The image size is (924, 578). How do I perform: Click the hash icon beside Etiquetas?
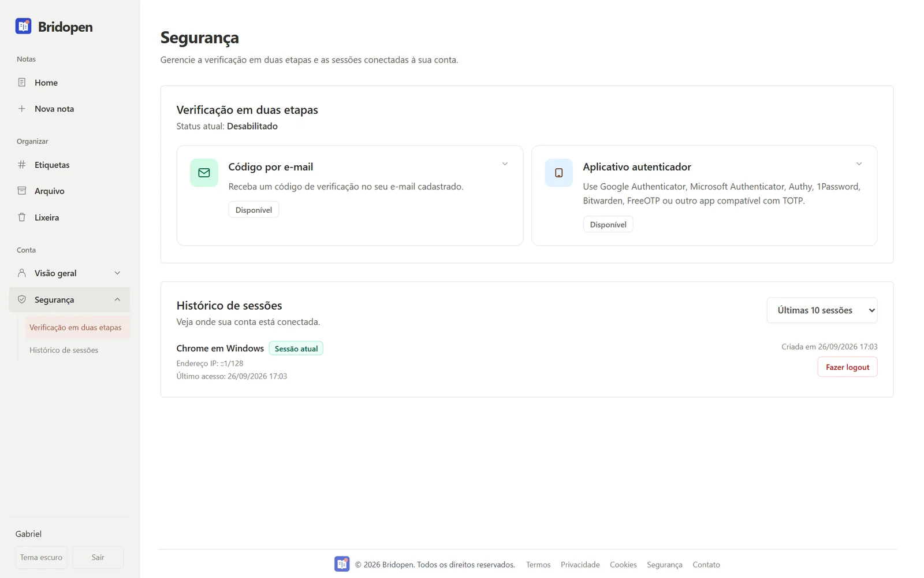coord(22,165)
